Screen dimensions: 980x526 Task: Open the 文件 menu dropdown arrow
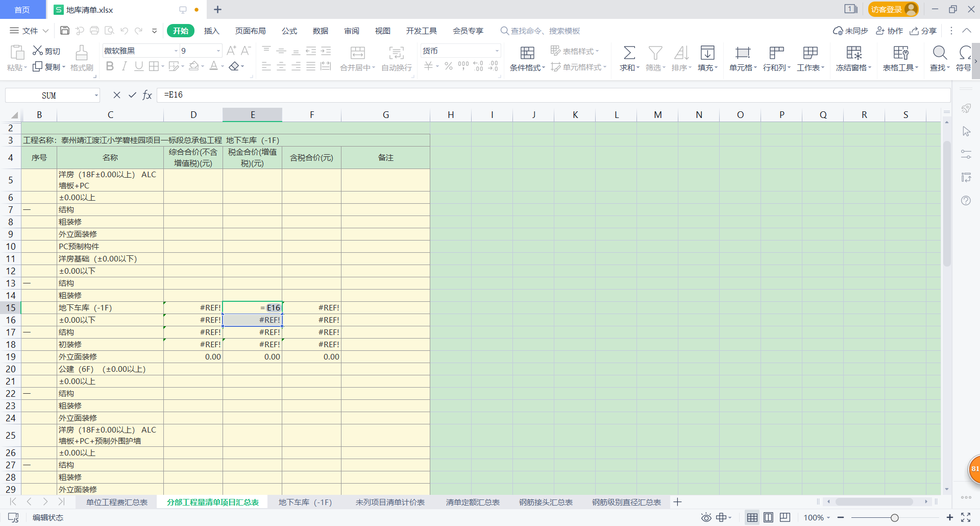(x=45, y=31)
